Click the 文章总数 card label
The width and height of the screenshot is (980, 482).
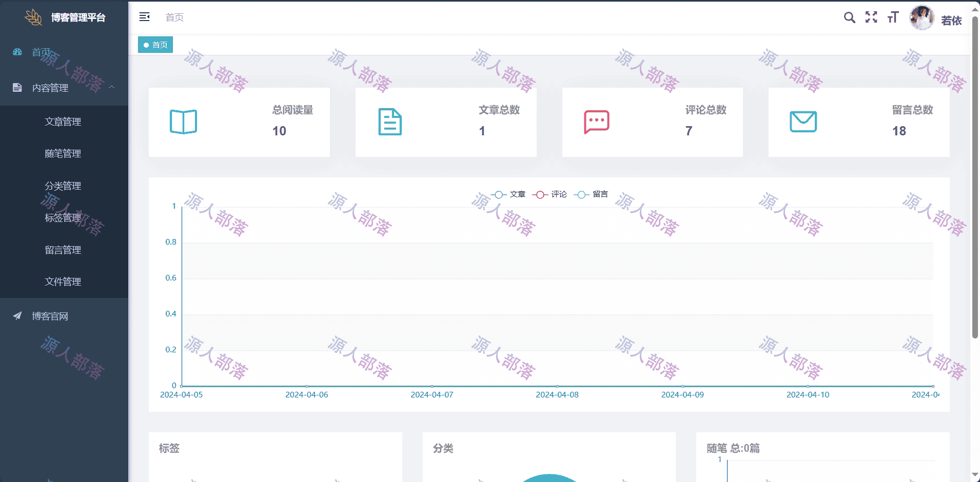pos(499,110)
